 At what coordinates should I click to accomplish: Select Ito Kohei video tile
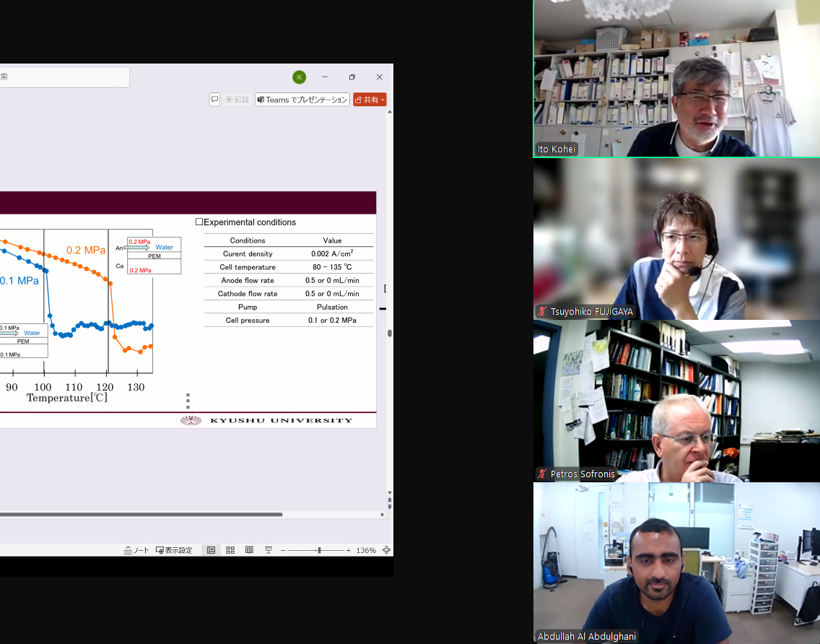point(676,79)
